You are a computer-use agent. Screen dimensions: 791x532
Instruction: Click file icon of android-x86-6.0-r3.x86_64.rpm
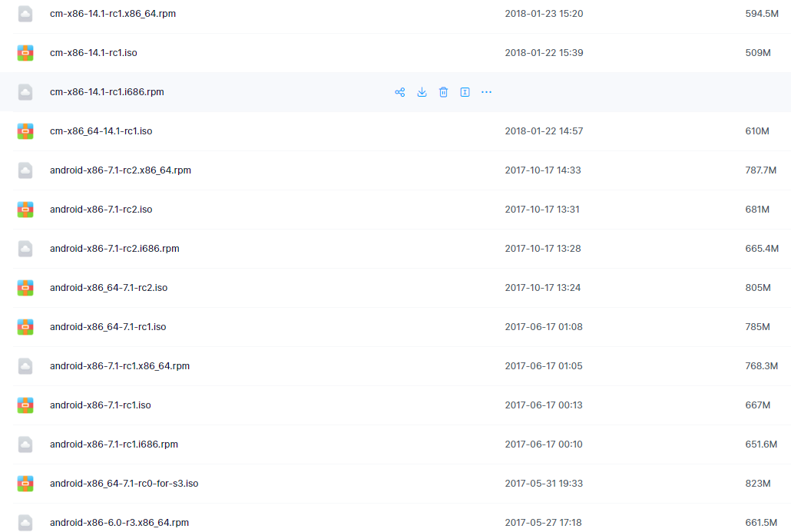(25, 523)
